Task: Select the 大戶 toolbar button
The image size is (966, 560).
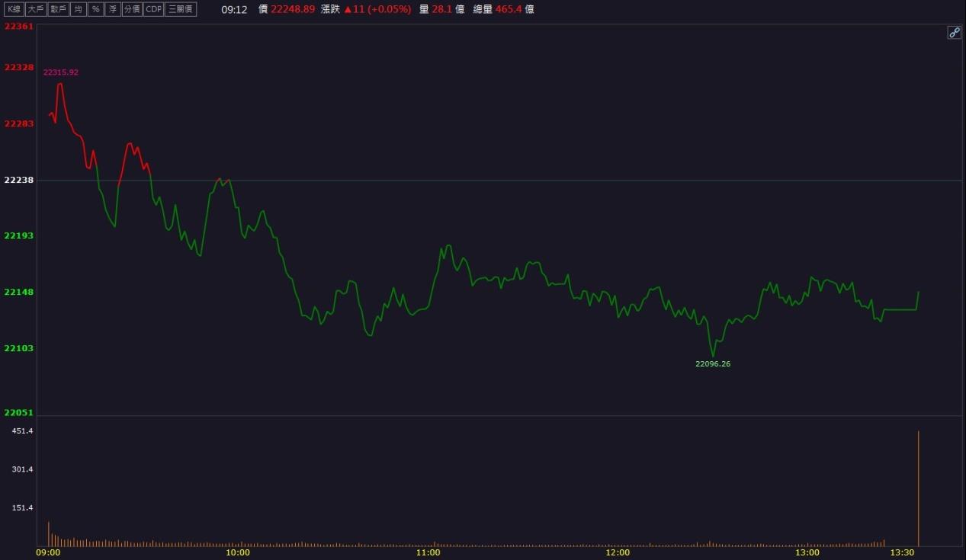Action: click(x=36, y=9)
